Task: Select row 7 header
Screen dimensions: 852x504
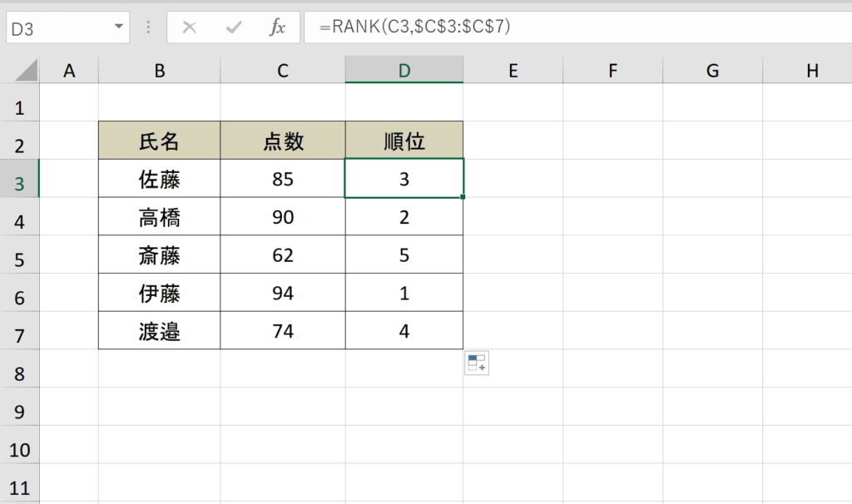Action: (x=20, y=335)
